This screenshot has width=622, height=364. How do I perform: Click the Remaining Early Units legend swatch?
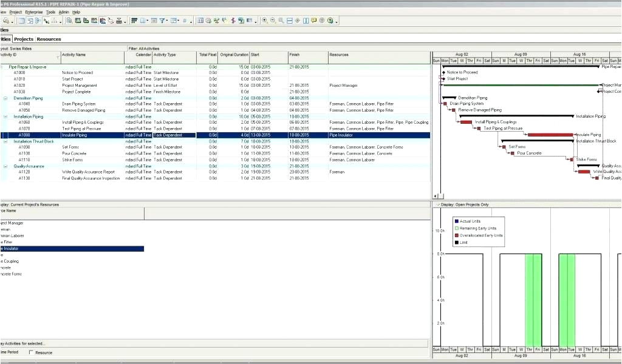pos(457,228)
